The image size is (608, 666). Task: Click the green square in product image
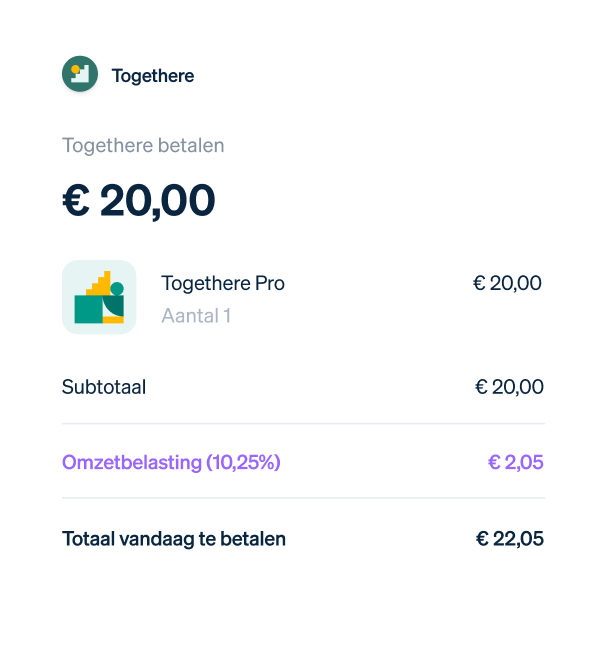coord(88,310)
